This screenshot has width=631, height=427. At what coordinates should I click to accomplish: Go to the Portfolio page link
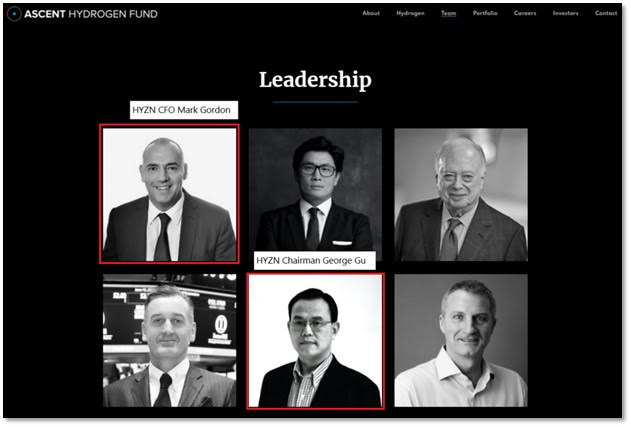[x=485, y=13]
